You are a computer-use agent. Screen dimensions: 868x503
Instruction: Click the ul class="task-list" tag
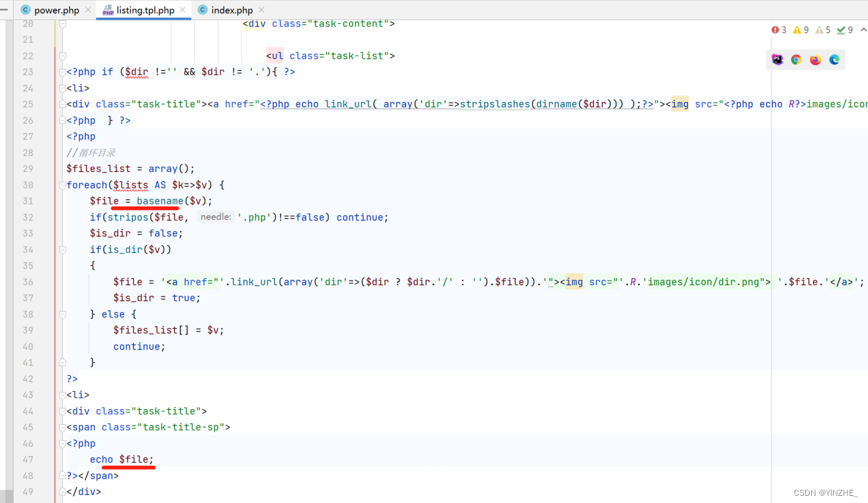(x=330, y=56)
